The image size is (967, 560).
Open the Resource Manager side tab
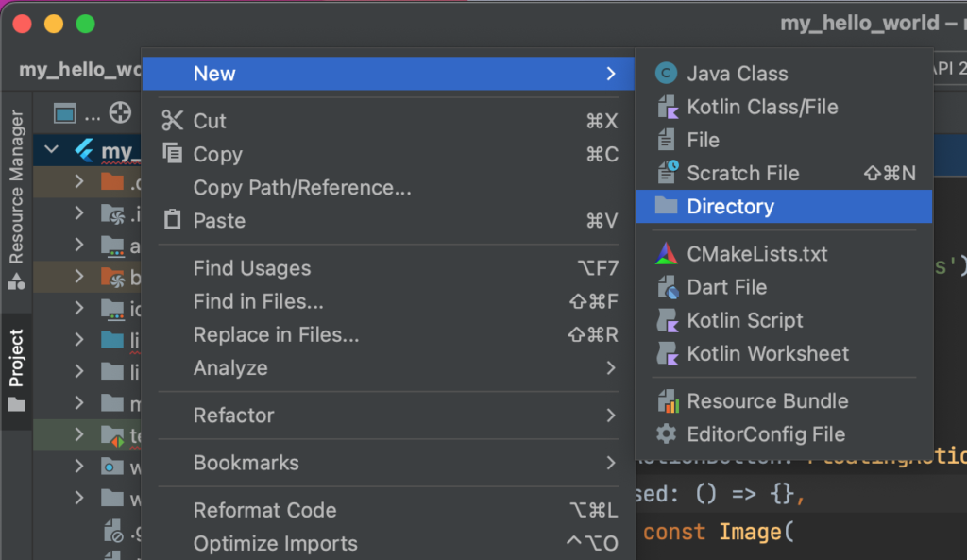point(17,198)
